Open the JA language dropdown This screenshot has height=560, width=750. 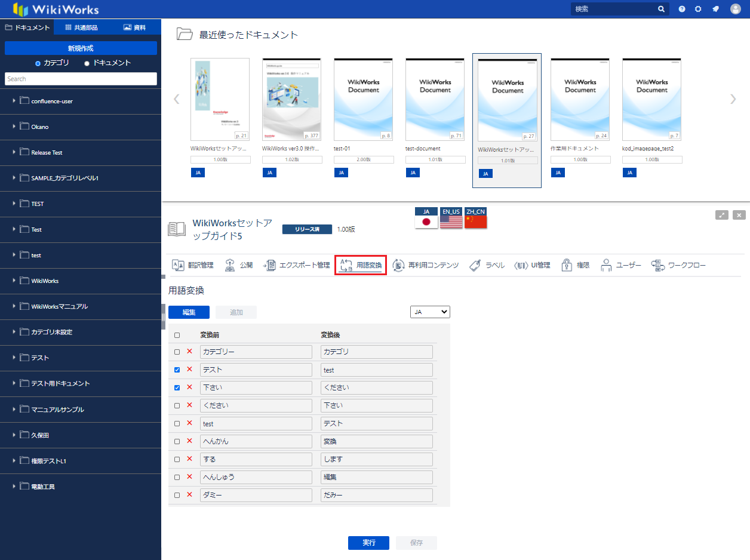[430, 312]
